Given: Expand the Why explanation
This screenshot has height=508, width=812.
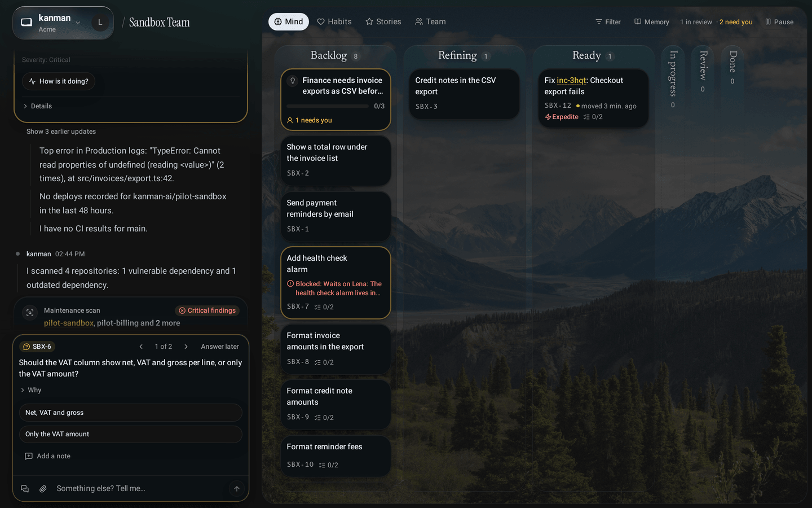Looking at the screenshot, I should click(31, 390).
